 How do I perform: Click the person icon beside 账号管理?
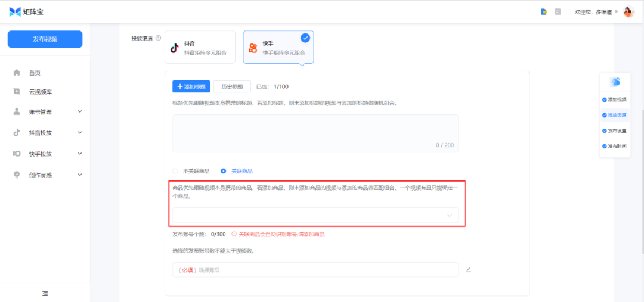[17, 111]
